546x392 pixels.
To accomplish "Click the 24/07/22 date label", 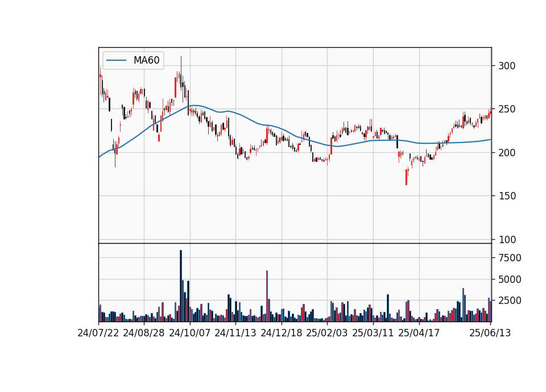I will (98, 333).
